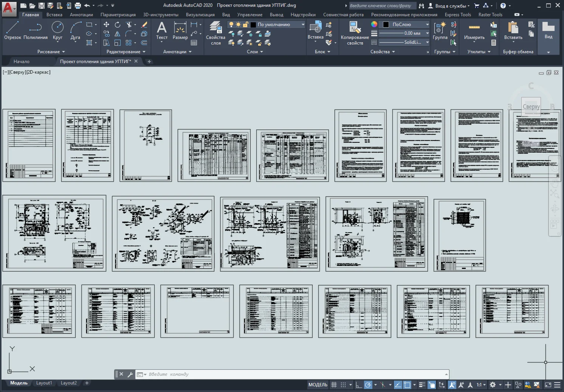Open the Параметризация ribbon tab

118,15
